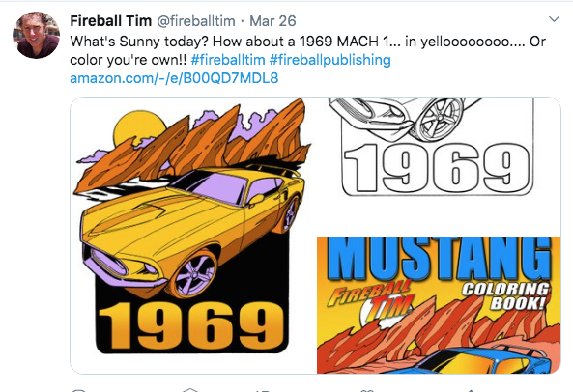Expand the tweet options chevron menu
The width and height of the screenshot is (573, 392).
tap(554, 19)
